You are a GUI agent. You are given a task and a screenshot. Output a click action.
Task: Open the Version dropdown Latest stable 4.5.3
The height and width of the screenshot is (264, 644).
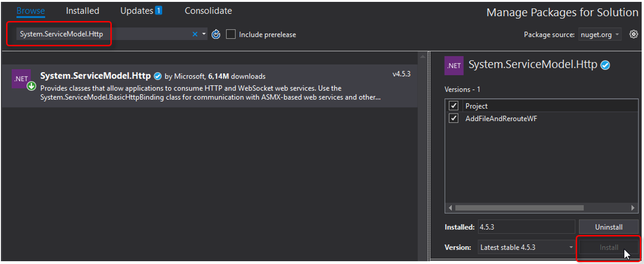pos(527,248)
